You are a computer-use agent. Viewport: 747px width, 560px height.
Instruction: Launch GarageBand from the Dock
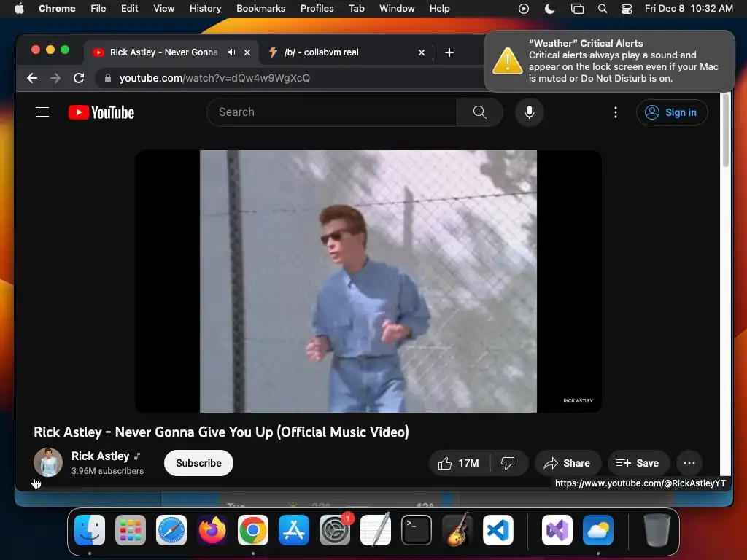[457, 530]
